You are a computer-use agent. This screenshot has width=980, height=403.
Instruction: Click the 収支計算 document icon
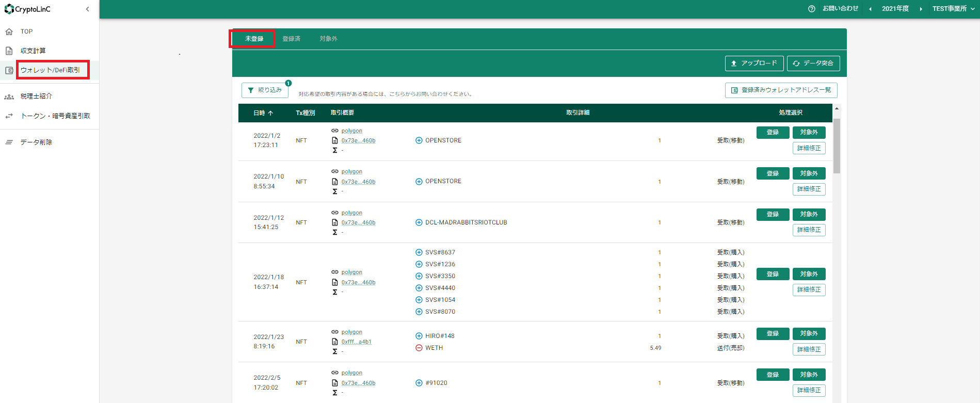[9, 51]
